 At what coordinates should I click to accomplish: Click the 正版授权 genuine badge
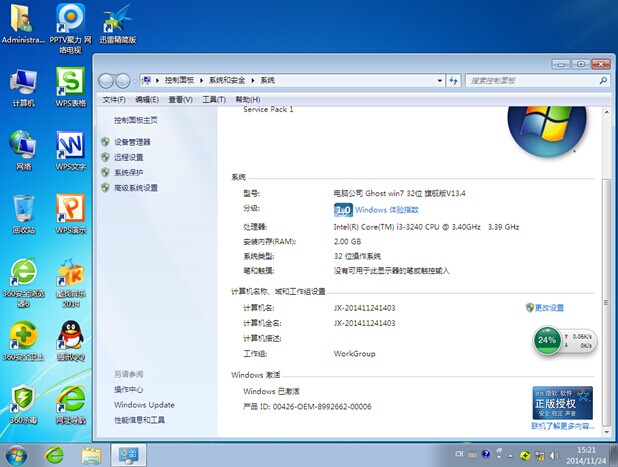click(562, 403)
